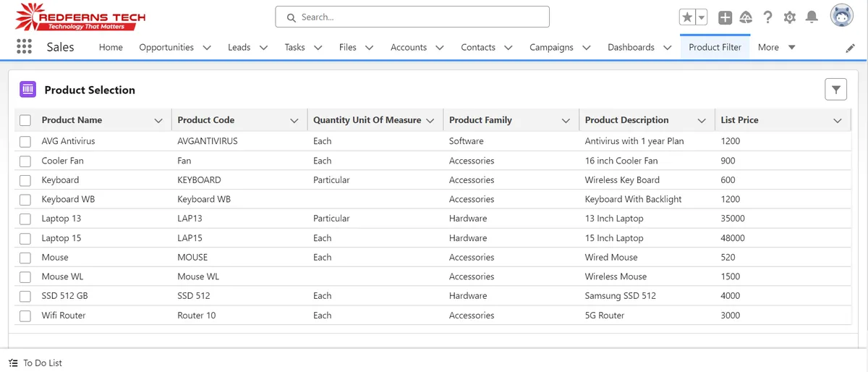This screenshot has height=372, width=868.
Task: Click the Samsung SSD 512 description
Action: 620,296
